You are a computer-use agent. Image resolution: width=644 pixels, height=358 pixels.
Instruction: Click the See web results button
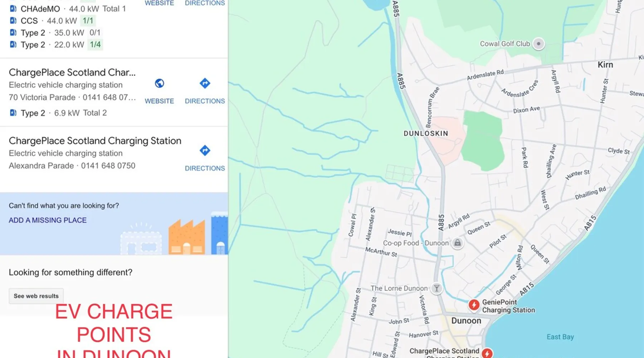36,296
